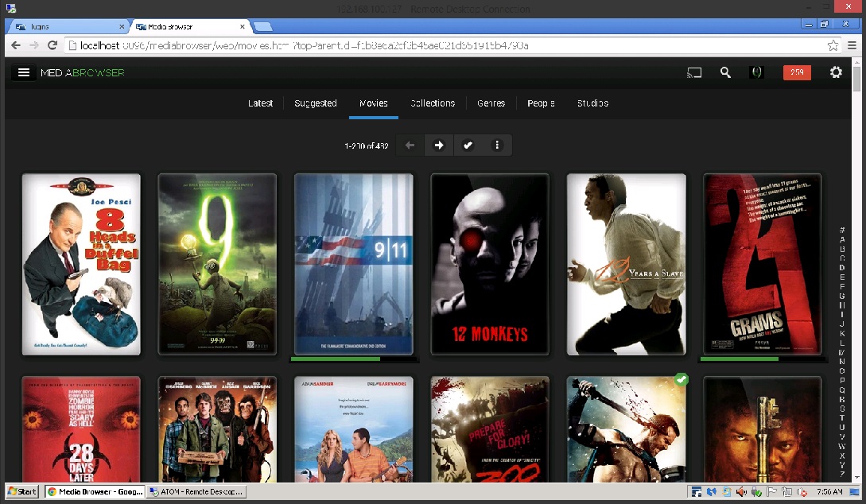Open the search magnifier icon

pos(725,72)
